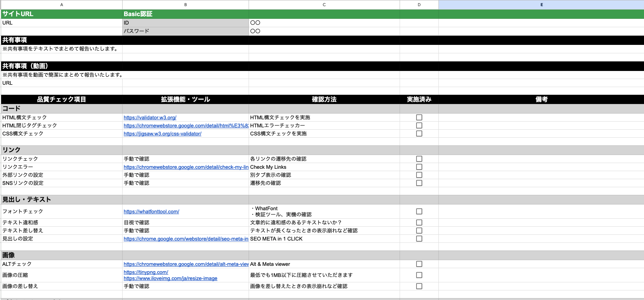Screen dimensions: 644x300
Task: Open the HTML error checker webstore link
Action: point(186,125)
